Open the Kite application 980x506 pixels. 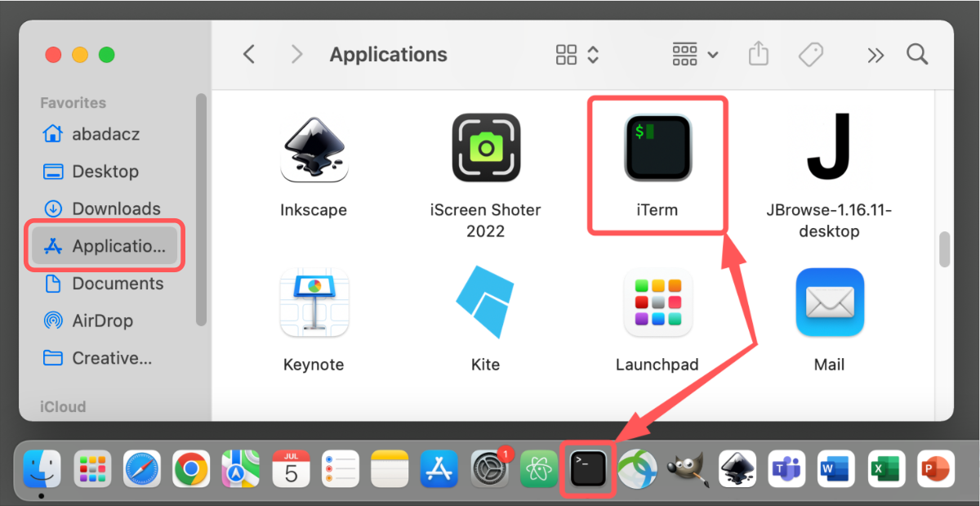486,302
